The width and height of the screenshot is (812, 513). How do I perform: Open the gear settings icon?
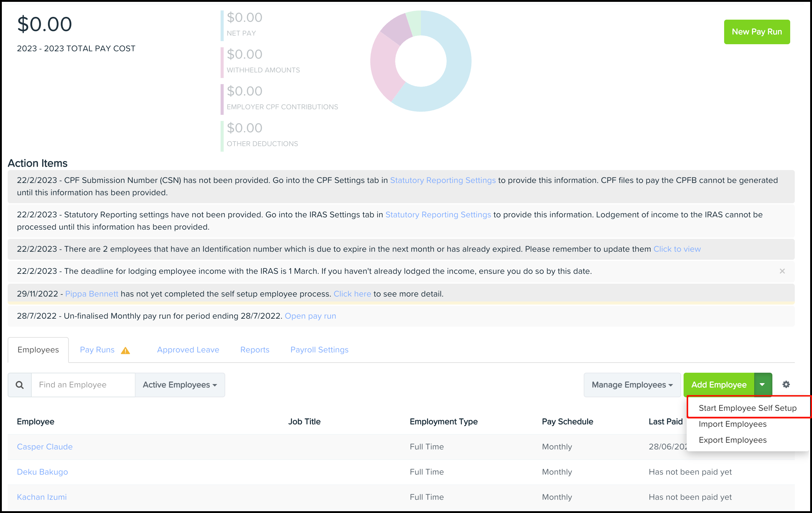[x=786, y=384]
